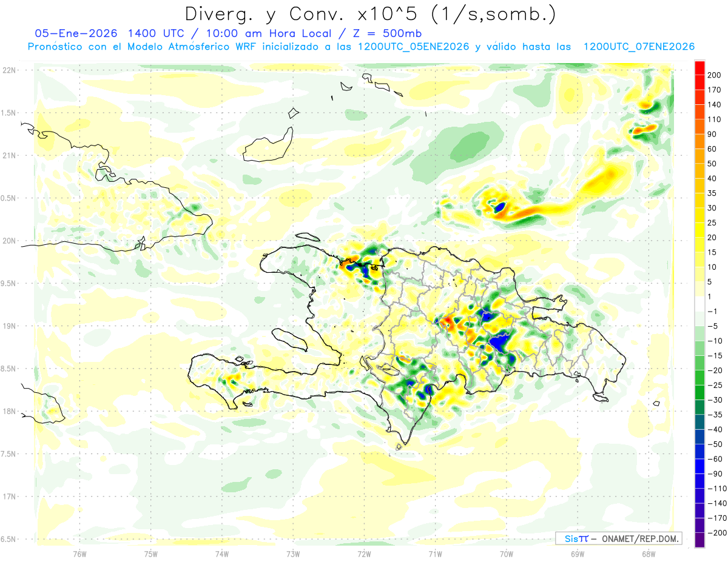Click the '18N' latitude label
Viewport: 728px width, 562px height.
(8, 411)
